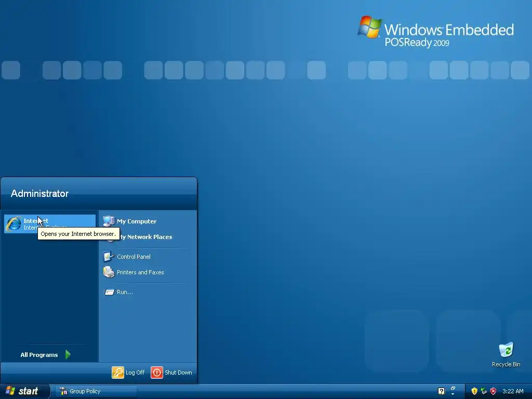This screenshot has width=532, height=399.
Task: Select the Recycle Bin desktop icon
Action: tap(506, 354)
